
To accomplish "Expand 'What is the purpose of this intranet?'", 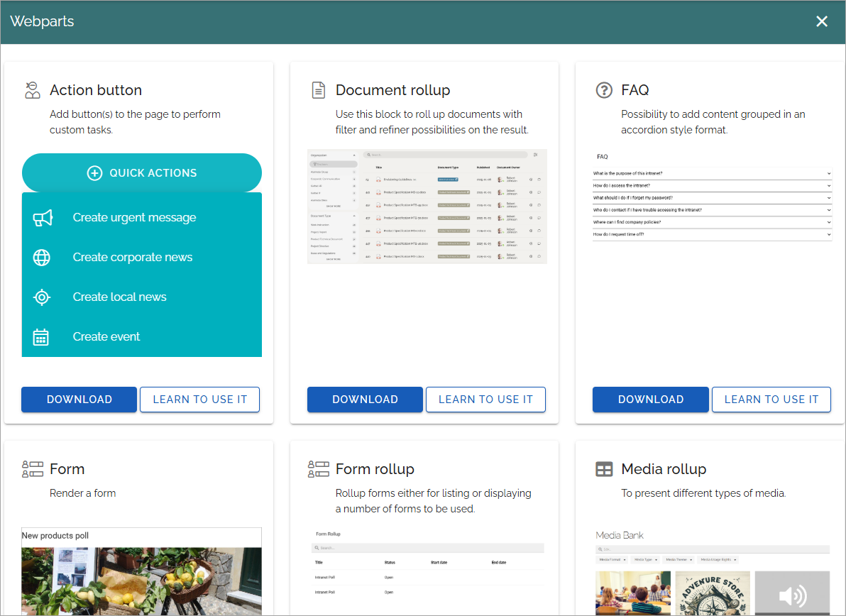I will (712, 174).
